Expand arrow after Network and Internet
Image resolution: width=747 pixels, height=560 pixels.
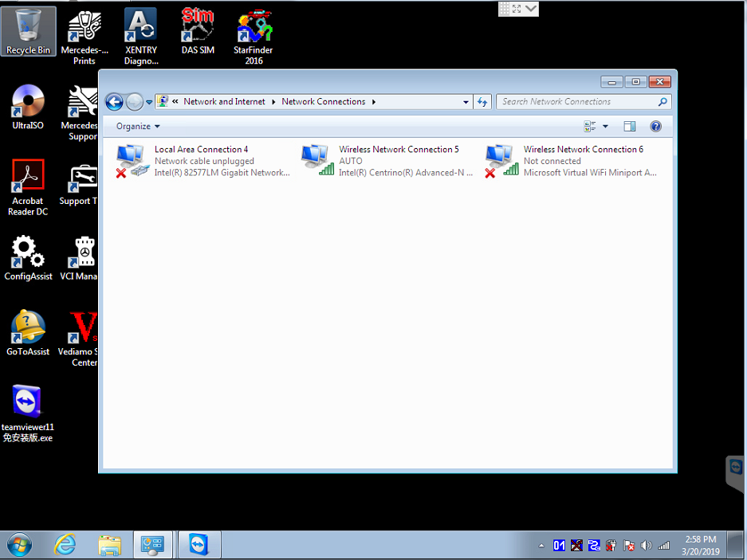tap(273, 102)
